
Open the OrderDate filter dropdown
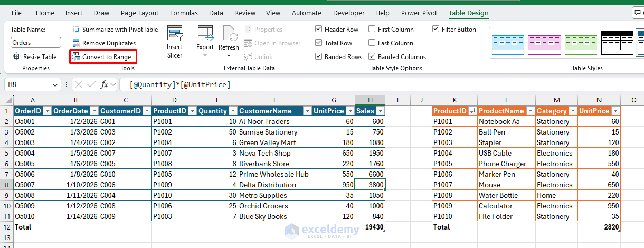click(93, 111)
